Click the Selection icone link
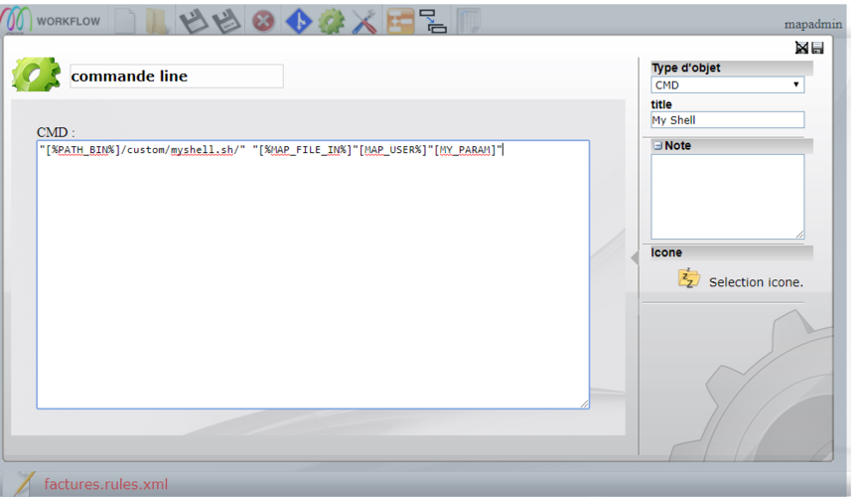 [755, 282]
